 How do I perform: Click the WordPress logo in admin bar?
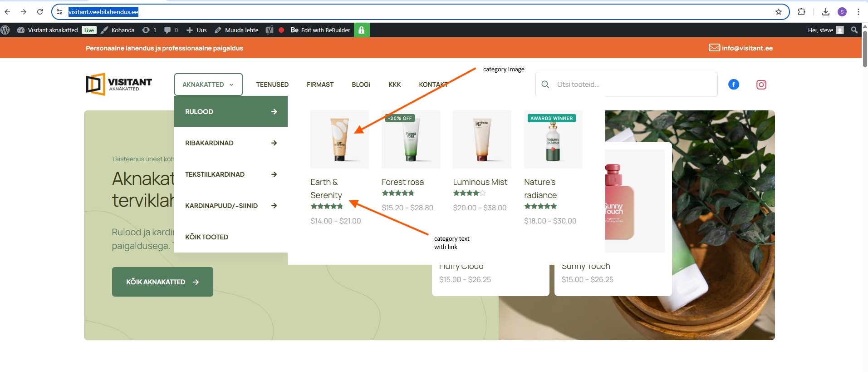5,30
